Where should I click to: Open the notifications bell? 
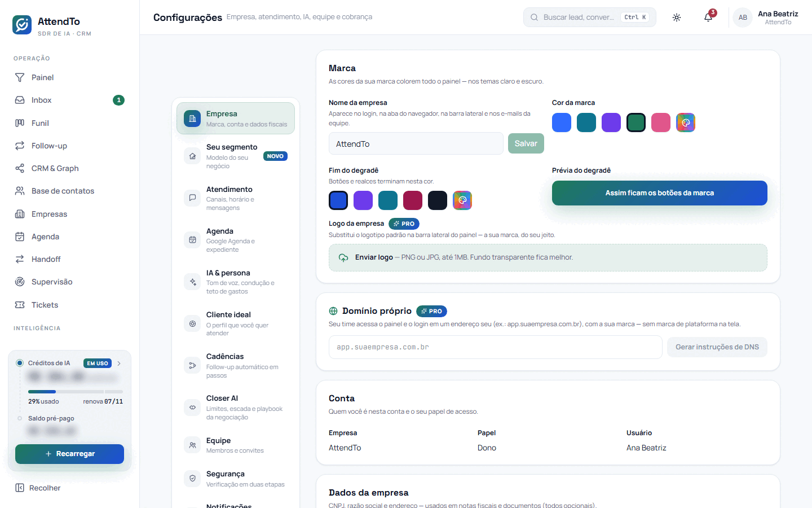[x=708, y=17]
